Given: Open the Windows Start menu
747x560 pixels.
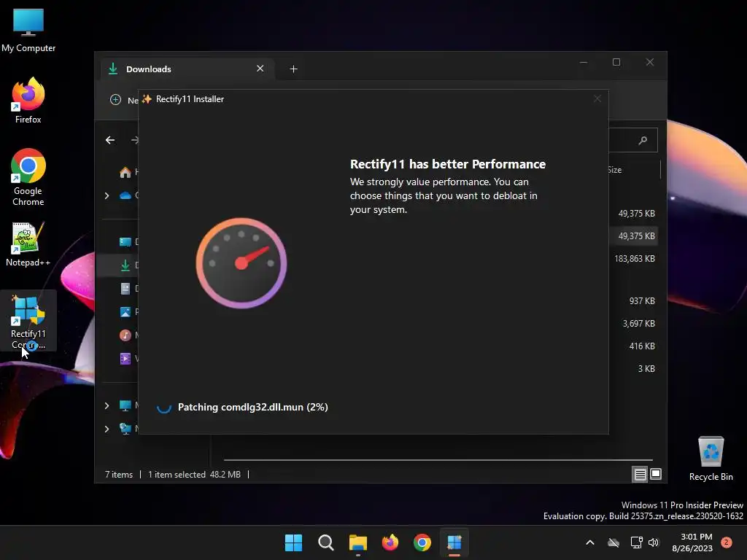Looking at the screenshot, I should coord(293,542).
